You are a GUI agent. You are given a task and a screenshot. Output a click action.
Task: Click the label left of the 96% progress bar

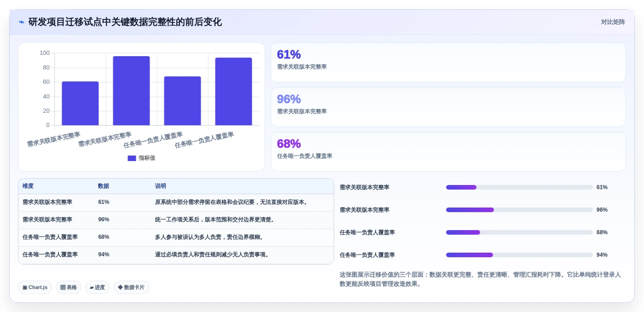pos(365,210)
